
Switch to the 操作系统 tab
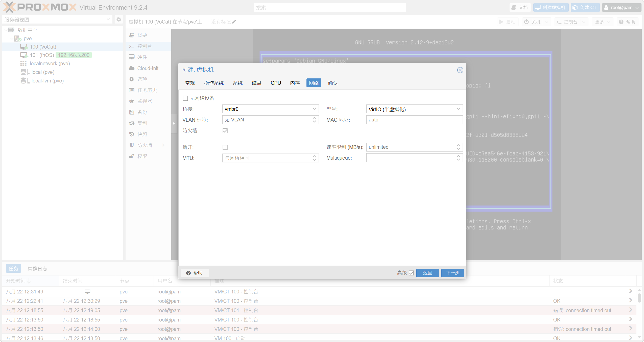point(214,83)
